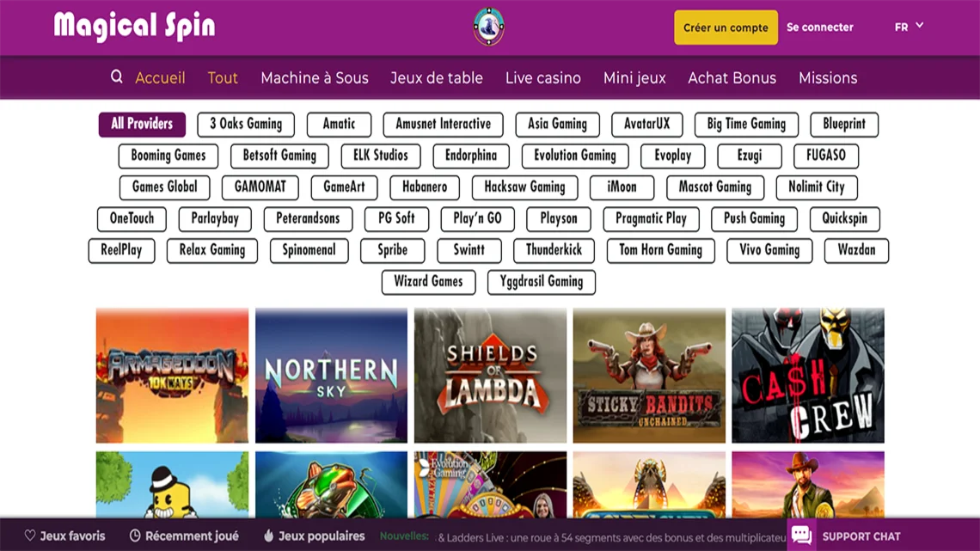
Task: Click the wizard logo emblem in header
Action: pyautogui.click(x=489, y=27)
